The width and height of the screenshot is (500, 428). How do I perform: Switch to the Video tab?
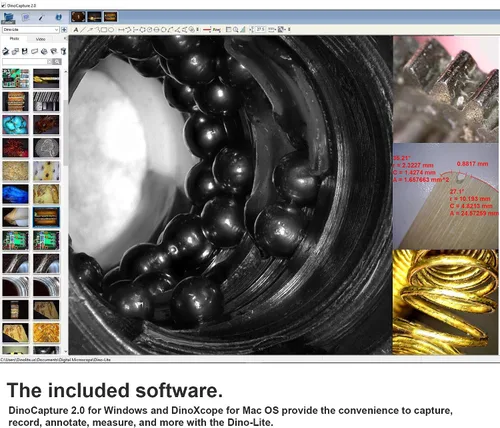tap(40, 39)
